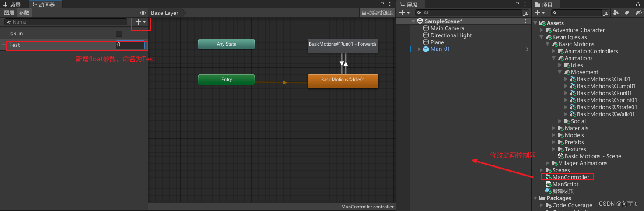The image size is (644, 211).
Task: Click the blue Man_01 prefab cube icon
Action: tap(426, 49)
